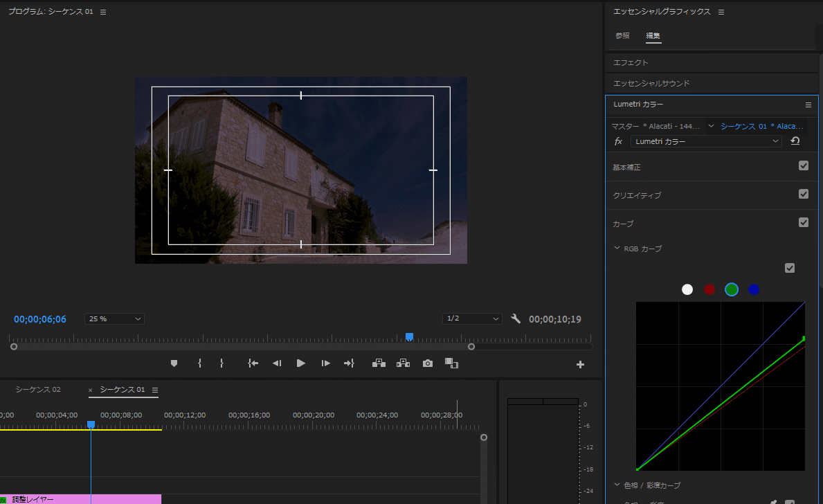Click the Extract icon
This screenshot has width=823, height=504.
(403, 363)
